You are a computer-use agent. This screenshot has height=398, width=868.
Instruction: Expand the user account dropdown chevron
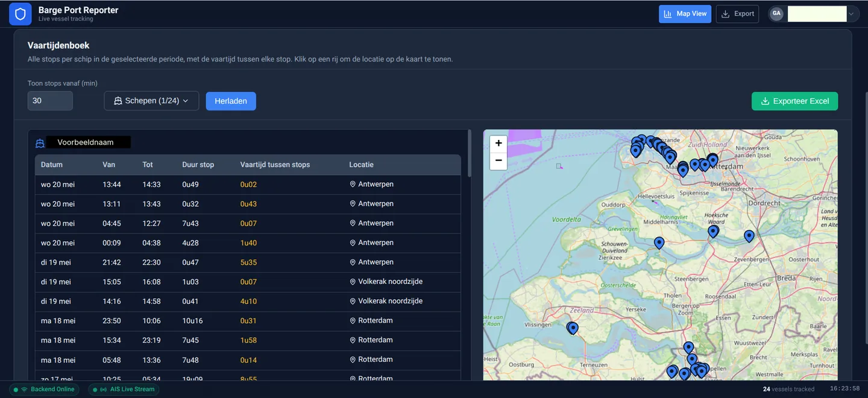coord(851,14)
